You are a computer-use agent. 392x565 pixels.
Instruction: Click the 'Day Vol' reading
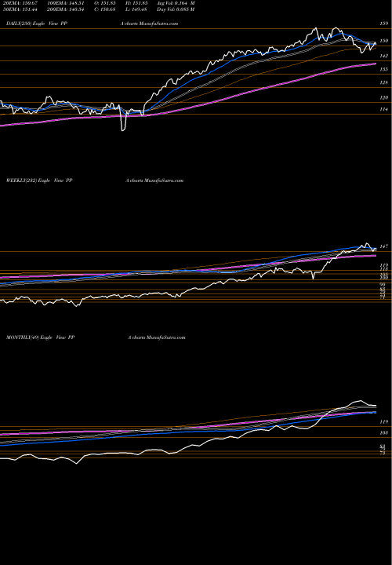pos(176,9)
